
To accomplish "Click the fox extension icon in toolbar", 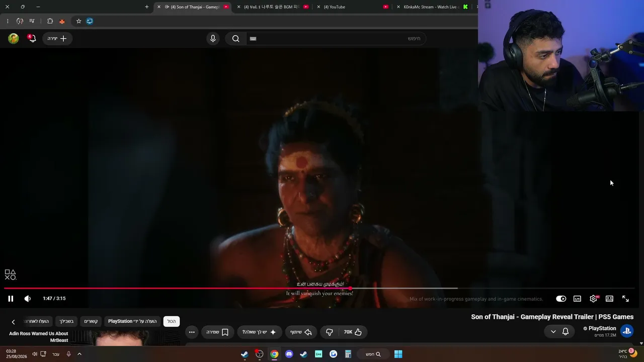I will click(x=62, y=21).
